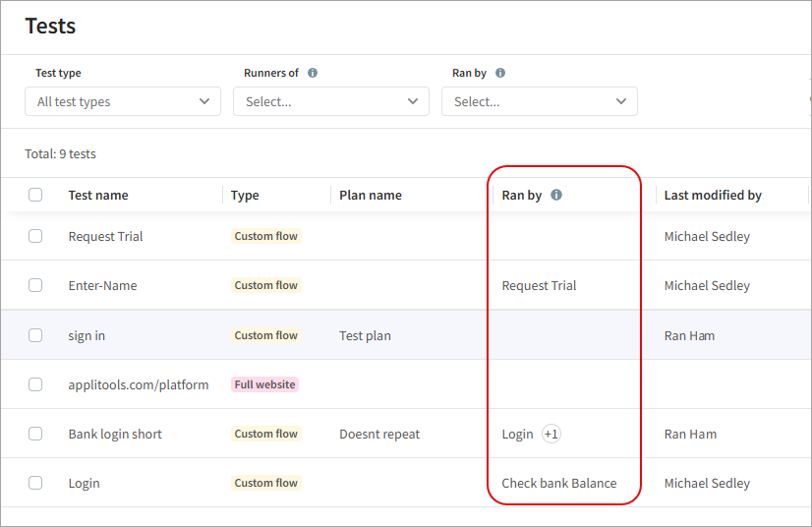Click info icon next to Runners of

[x=313, y=73]
